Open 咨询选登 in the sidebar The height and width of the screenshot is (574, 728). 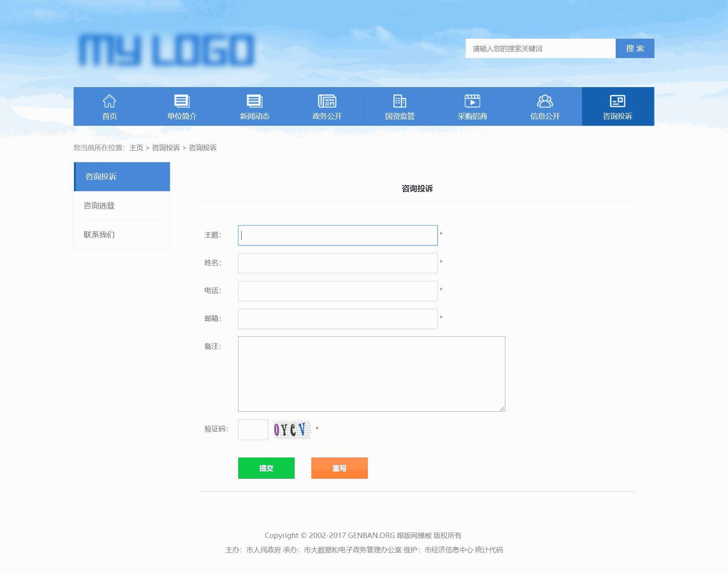click(99, 206)
